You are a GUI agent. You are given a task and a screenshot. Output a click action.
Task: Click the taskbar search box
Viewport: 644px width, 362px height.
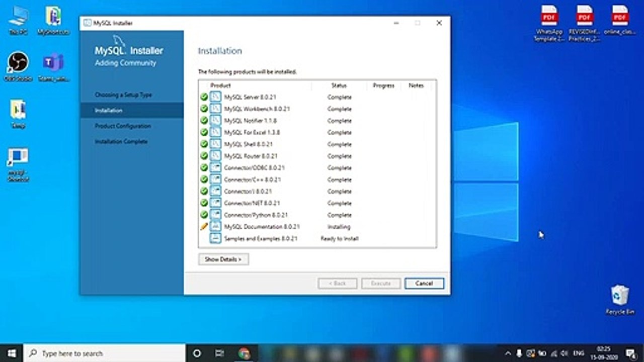pos(105,353)
